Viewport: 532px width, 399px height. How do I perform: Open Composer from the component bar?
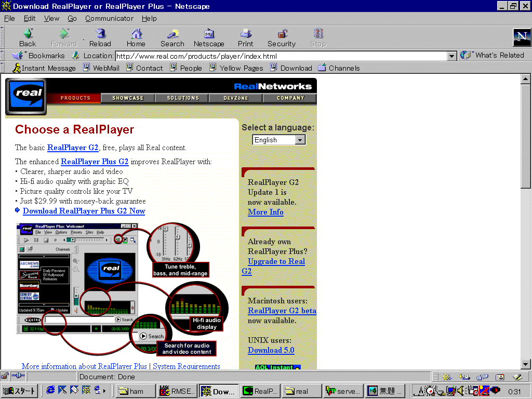(x=517, y=377)
